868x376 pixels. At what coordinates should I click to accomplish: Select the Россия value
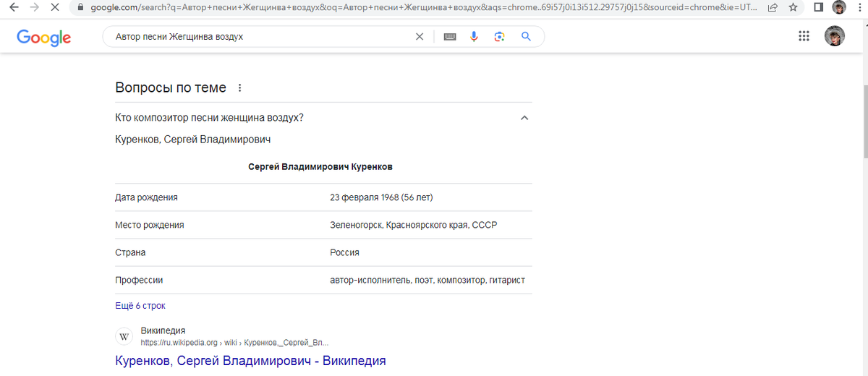tap(344, 252)
